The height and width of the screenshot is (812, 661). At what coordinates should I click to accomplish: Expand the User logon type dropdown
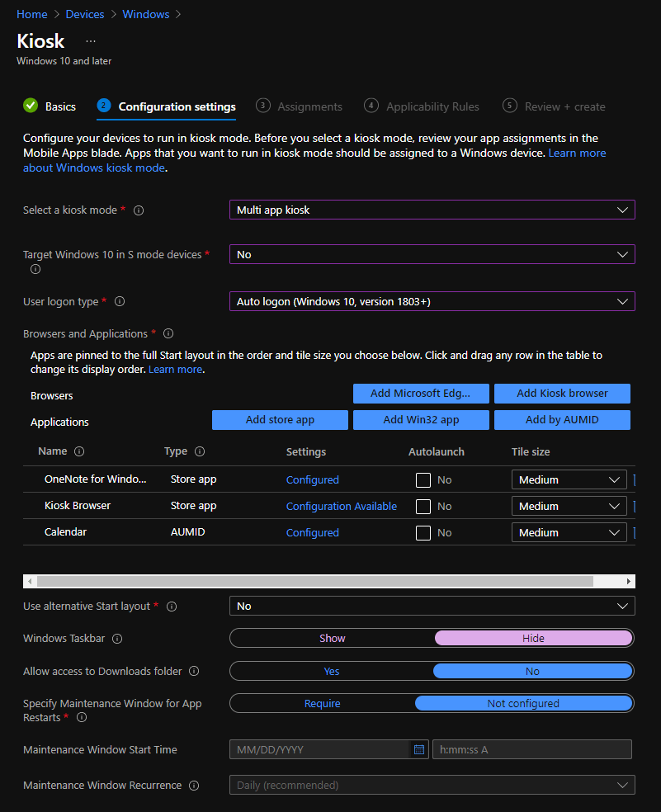pos(432,302)
